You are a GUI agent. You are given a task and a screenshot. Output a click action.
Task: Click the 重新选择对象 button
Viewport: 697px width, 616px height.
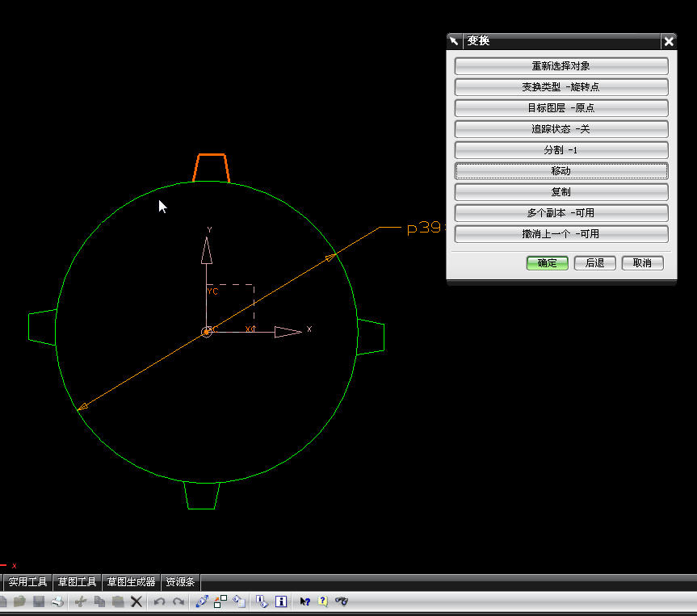(561, 65)
